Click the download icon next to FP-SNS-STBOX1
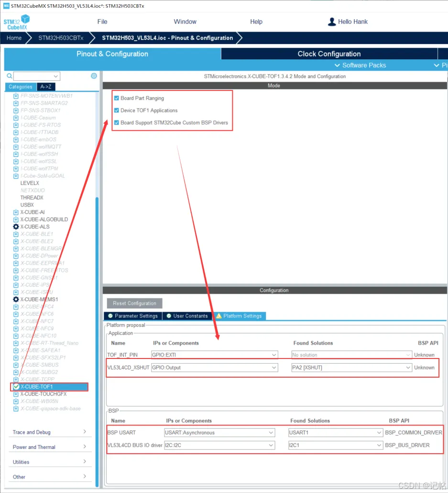This screenshot has width=448, height=493. coord(16,111)
